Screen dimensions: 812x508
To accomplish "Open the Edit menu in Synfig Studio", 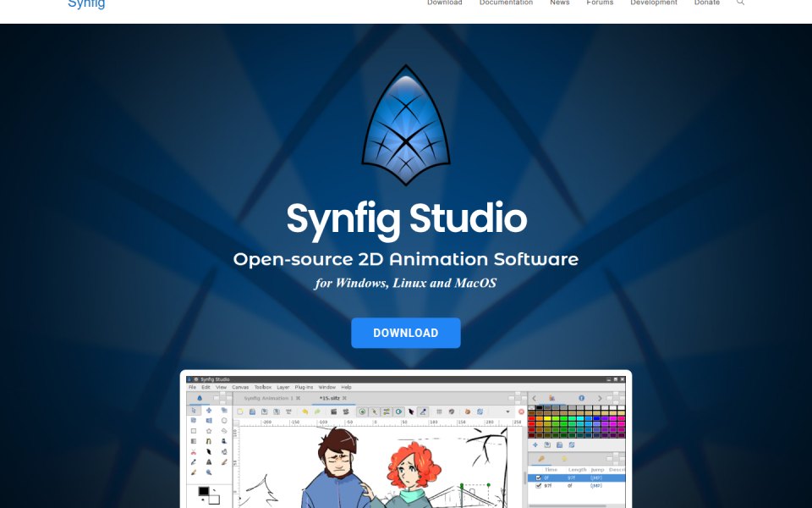I will 206,387.
